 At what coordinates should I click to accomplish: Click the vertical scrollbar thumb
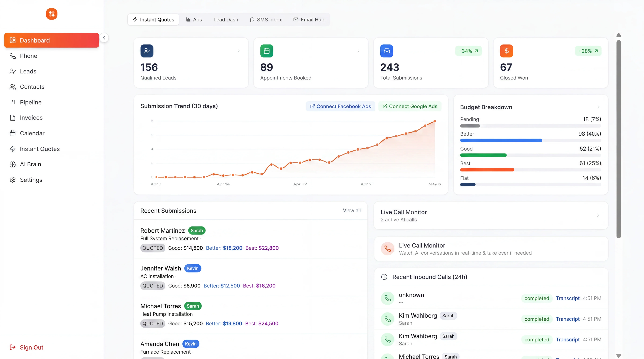click(619, 139)
